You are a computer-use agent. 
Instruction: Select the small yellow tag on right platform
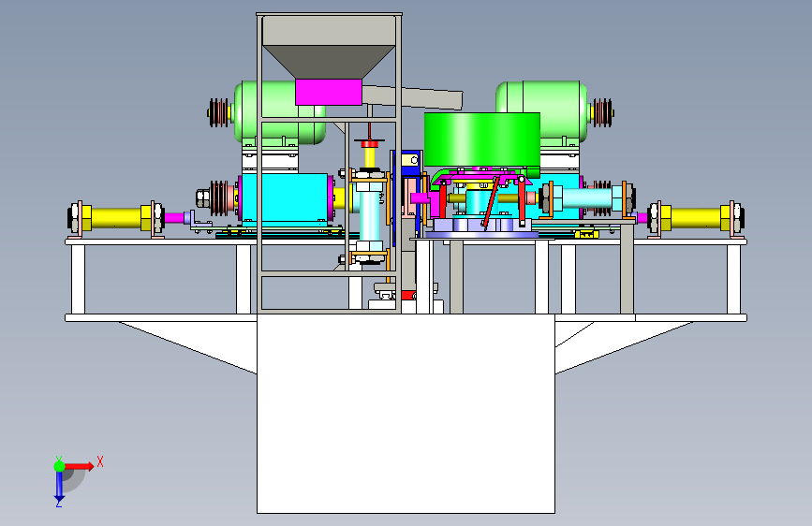click(586, 235)
